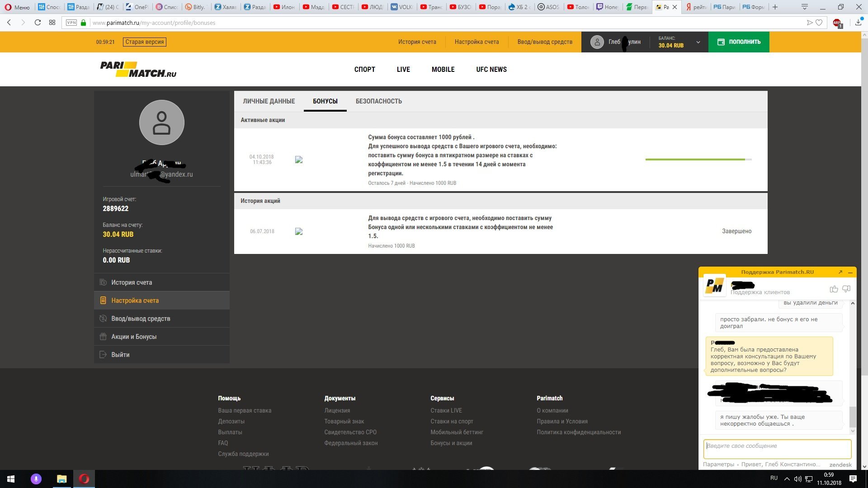Screen dimensions: 868x488
Task: Open FAQ footer link
Action: click(x=223, y=443)
